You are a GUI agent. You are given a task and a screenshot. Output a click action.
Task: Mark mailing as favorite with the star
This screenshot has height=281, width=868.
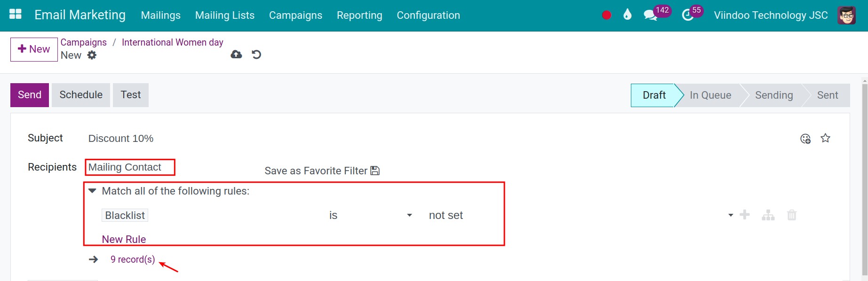pyautogui.click(x=826, y=138)
